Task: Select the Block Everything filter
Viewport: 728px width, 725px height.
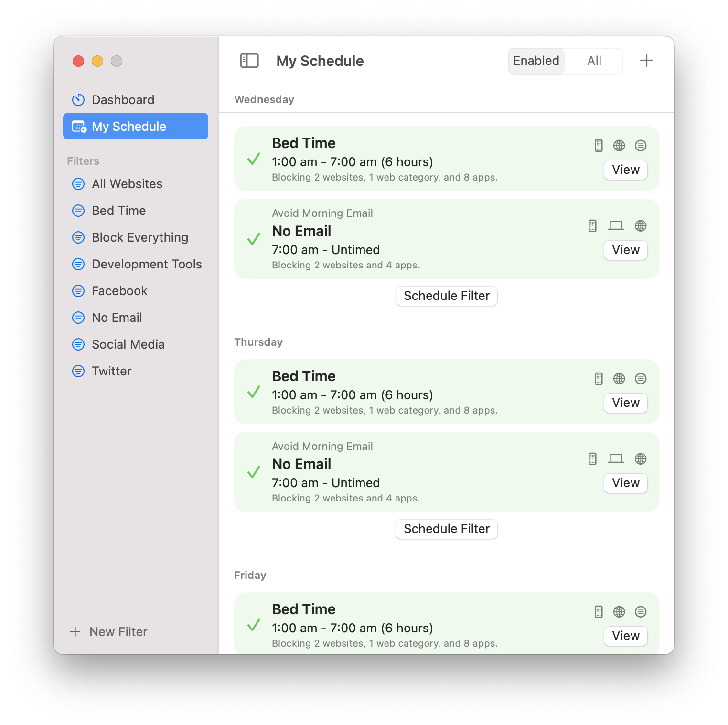Action: [139, 237]
